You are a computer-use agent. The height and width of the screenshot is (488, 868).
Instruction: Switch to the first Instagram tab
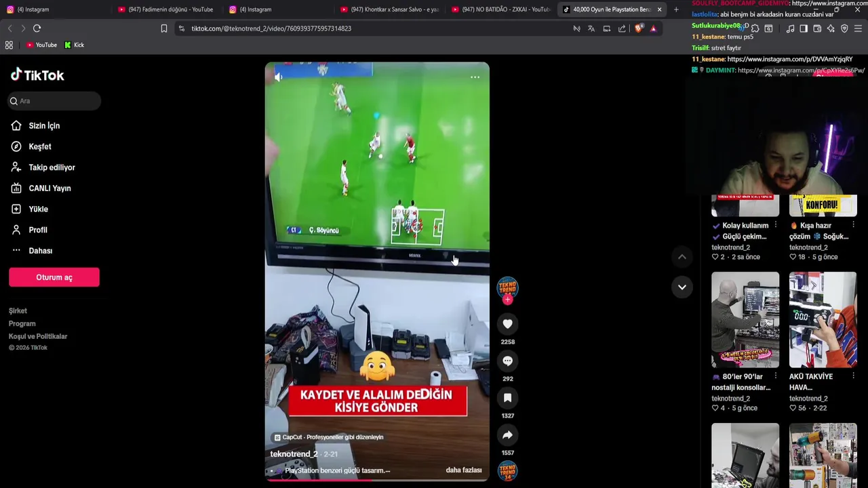pyautogui.click(x=56, y=9)
